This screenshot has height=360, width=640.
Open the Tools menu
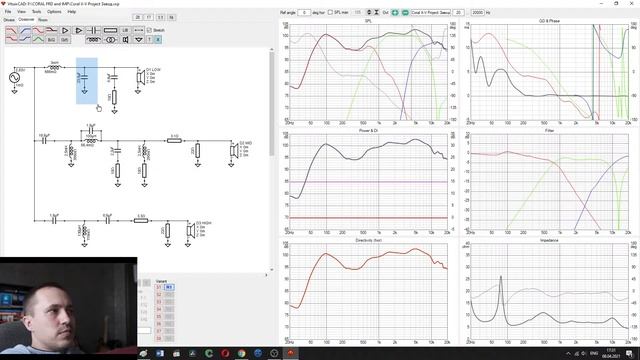click(x=36, y=12)
